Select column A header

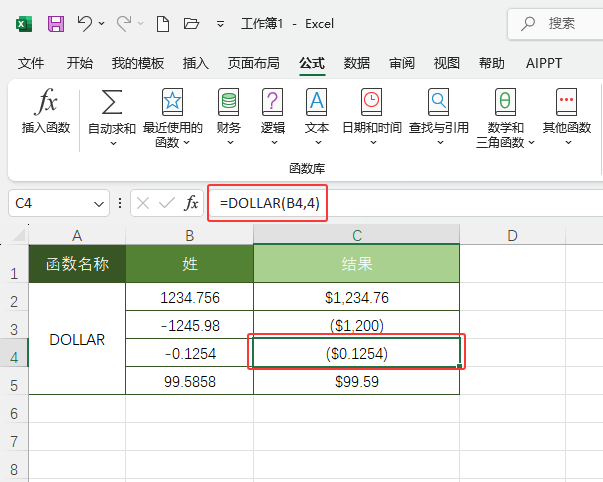[77, 235]
